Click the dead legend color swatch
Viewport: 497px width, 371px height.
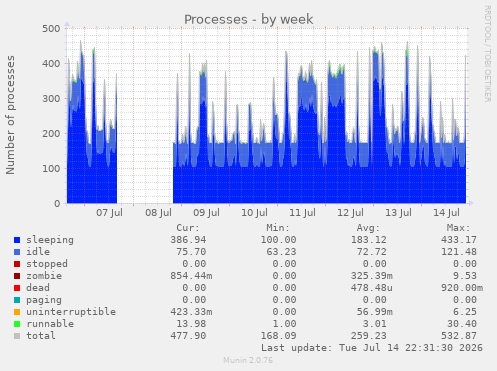coord(17,288)
